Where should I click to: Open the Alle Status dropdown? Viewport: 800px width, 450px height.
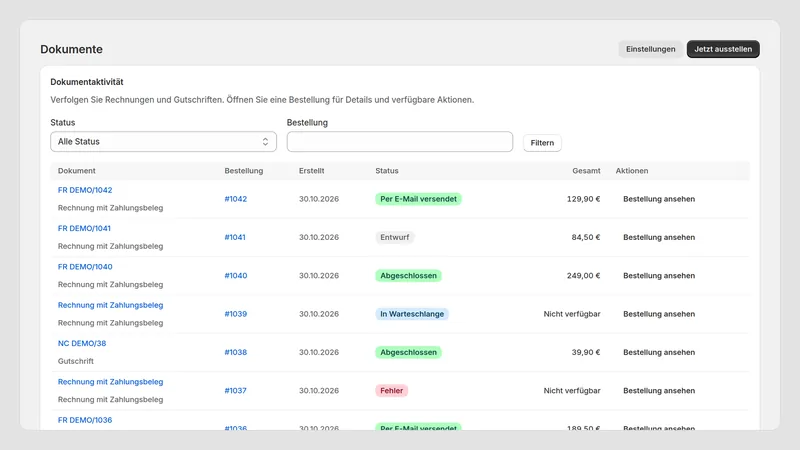point(163,142)
